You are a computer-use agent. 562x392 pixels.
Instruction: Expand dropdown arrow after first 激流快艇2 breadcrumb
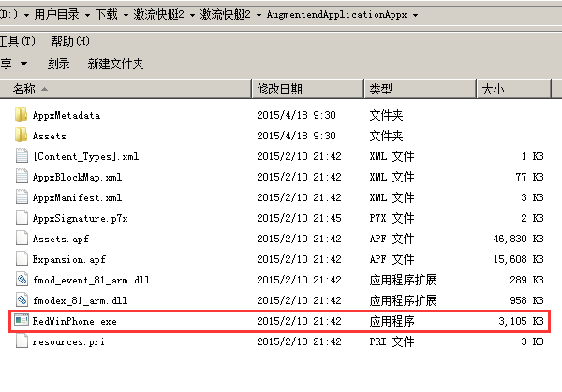pyautogui.click(x=192, y=15)
